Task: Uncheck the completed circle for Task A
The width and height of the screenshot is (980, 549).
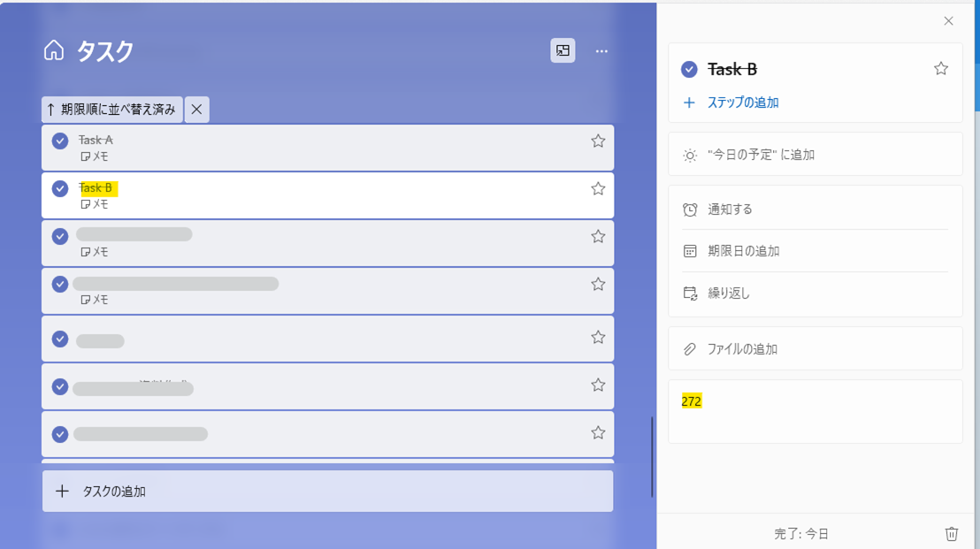Action: (60, 141)
